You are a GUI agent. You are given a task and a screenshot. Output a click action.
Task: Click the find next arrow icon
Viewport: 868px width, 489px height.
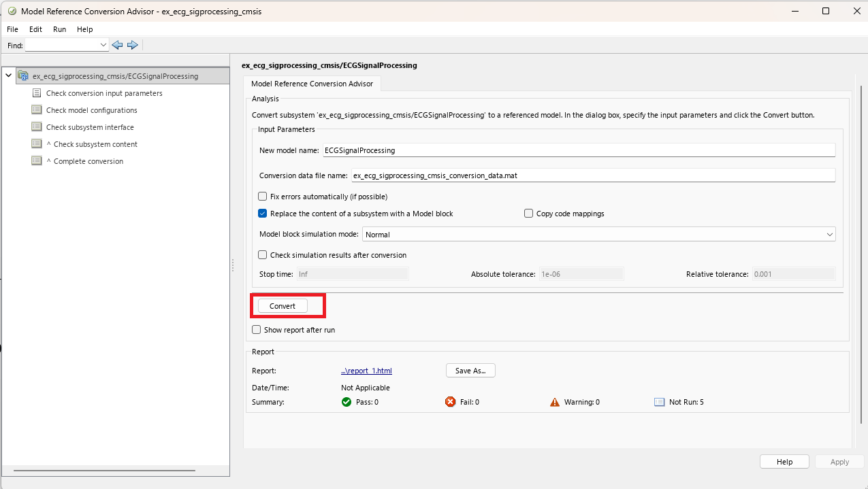133,45
